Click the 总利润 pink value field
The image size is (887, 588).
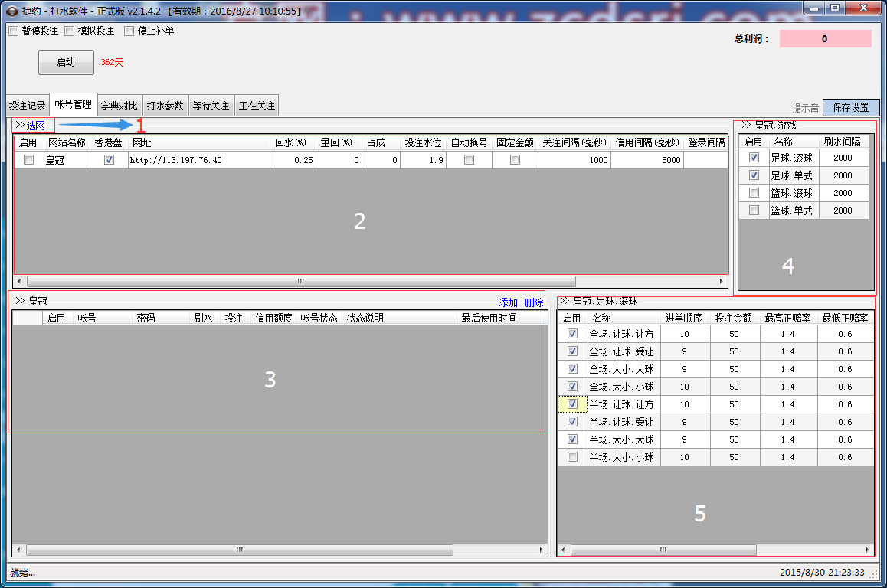coord(825,39)
